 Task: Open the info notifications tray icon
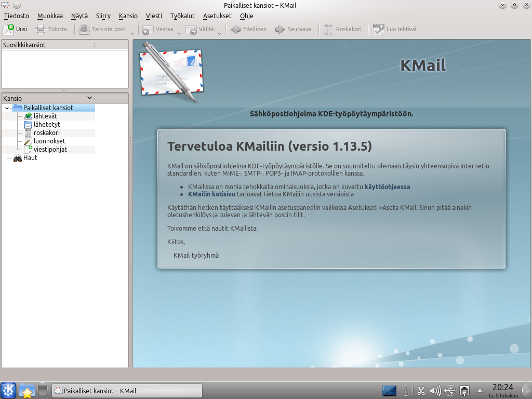pos(406,391)
